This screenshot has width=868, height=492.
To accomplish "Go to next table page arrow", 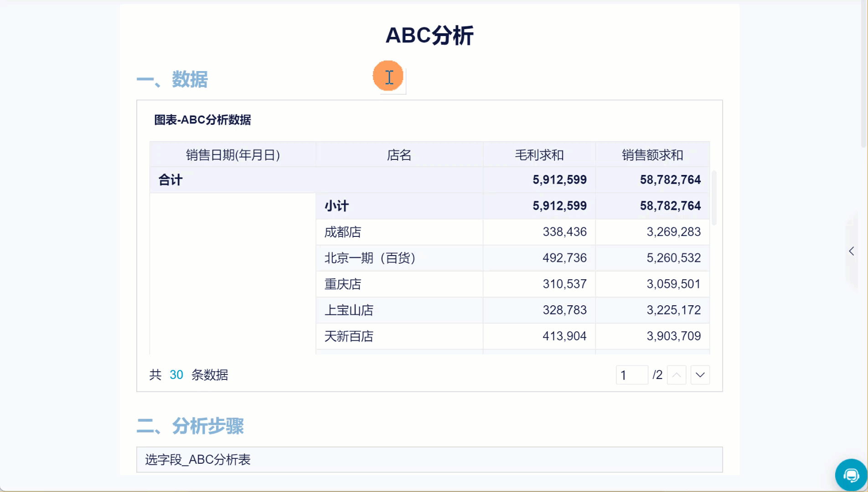I will [x=700, y=375].
